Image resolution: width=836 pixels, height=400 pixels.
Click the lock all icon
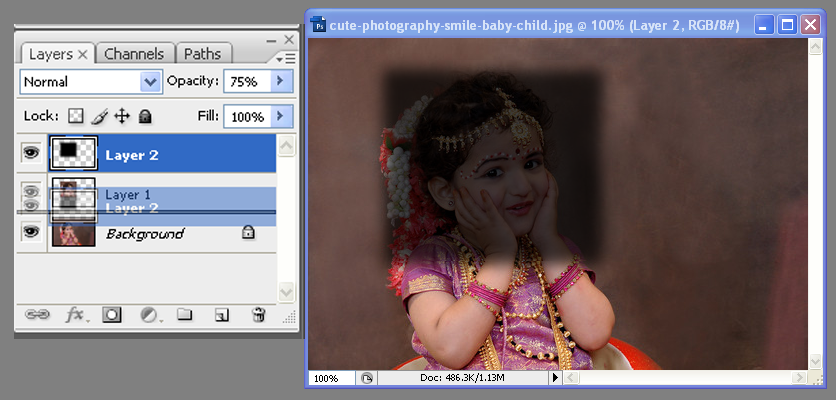[145, 116]
